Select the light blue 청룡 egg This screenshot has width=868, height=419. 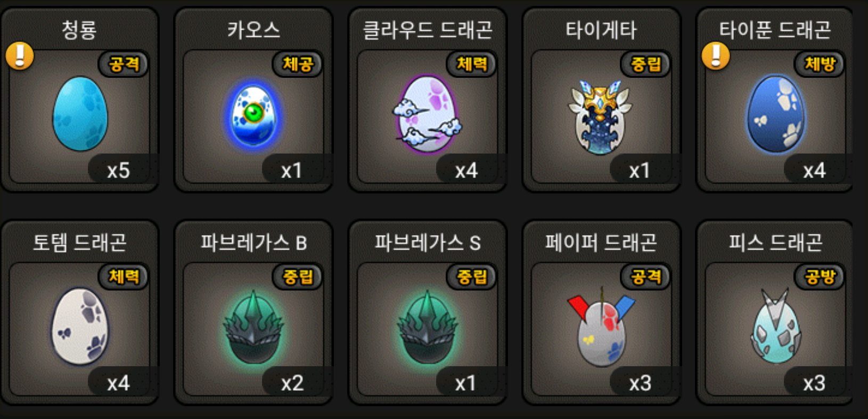coord(80,114)
